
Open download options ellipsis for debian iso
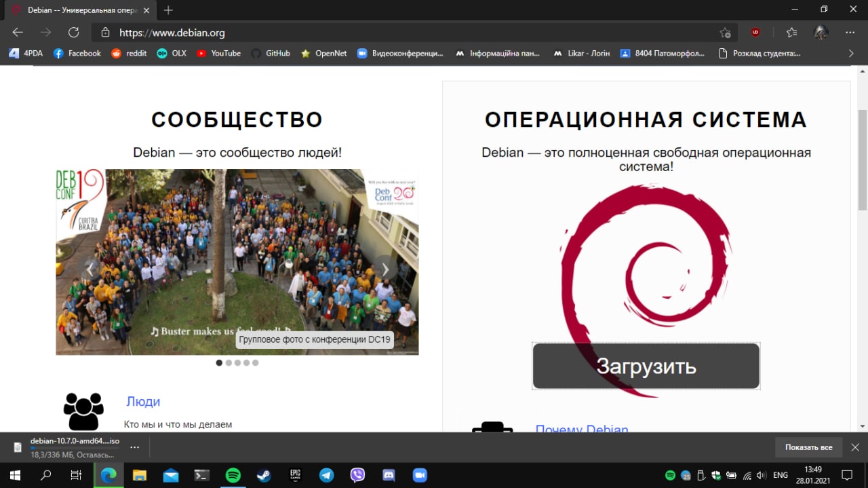tap(134, 447)
